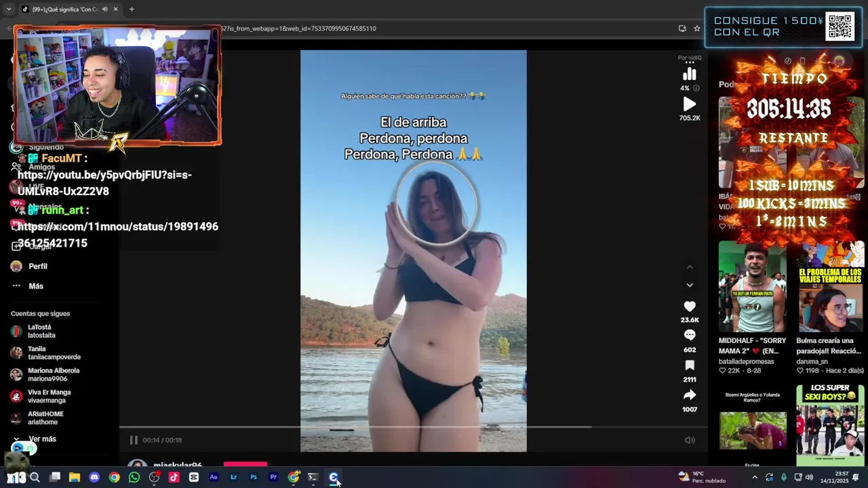Pause the video playback
This screenshot has width=868, height=488.
click(134, 440)
